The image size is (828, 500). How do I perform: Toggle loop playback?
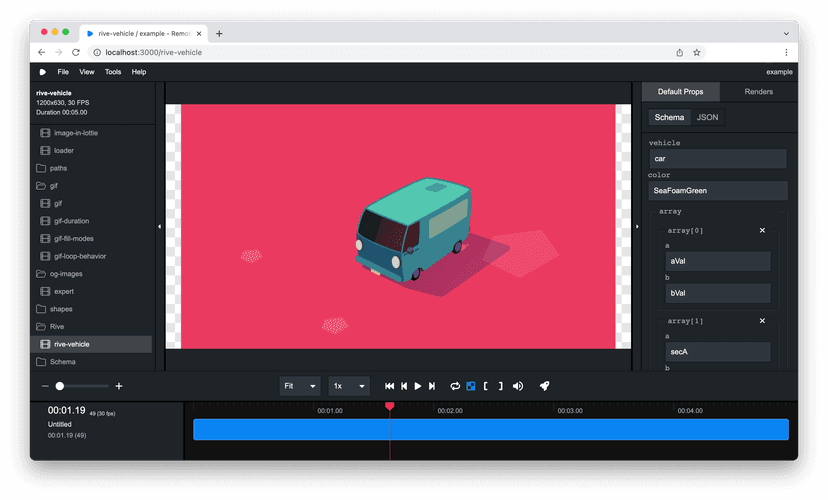455,386
